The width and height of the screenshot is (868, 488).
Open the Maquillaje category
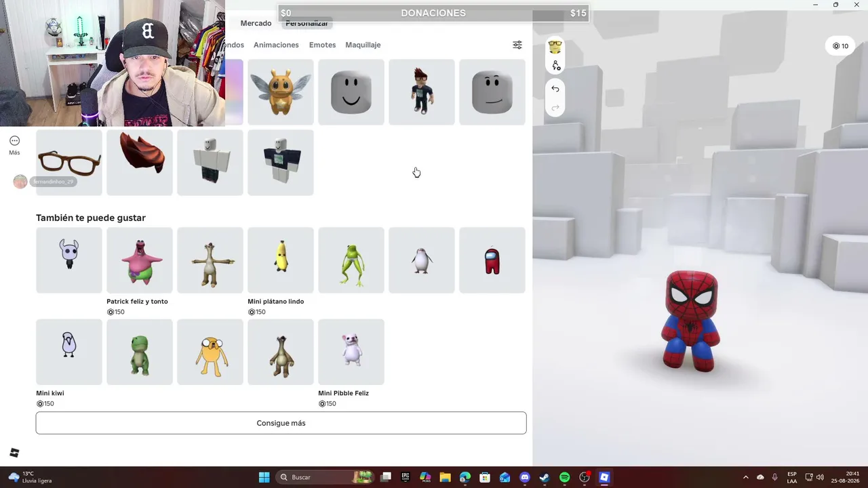[363, 45]
